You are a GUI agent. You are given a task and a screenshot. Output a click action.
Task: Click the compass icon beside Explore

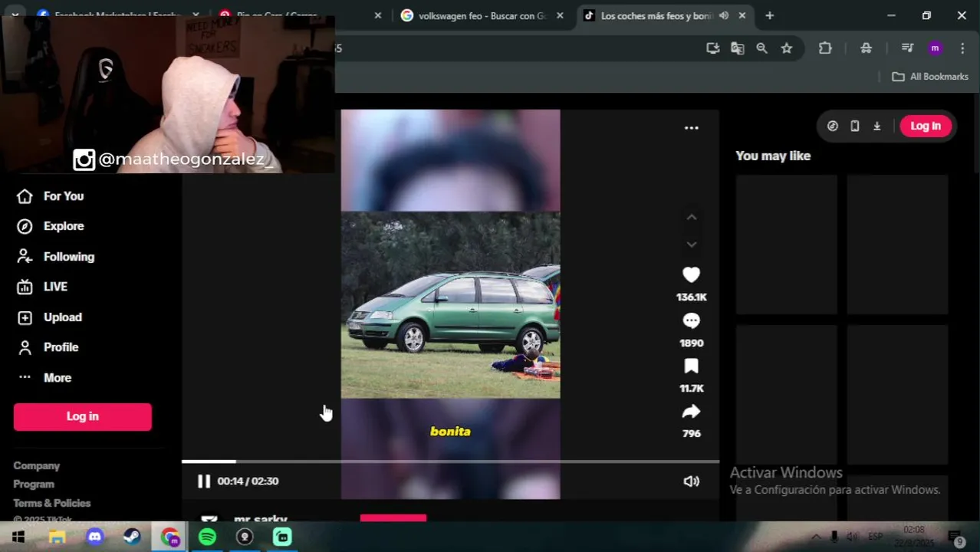pyautogui.click(x=25, y=226)
